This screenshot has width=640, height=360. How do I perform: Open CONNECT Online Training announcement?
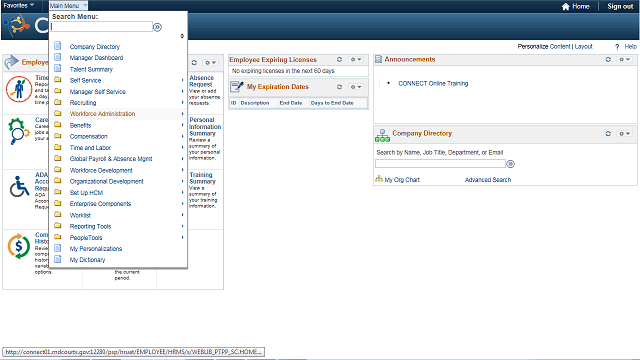[433, 83]
